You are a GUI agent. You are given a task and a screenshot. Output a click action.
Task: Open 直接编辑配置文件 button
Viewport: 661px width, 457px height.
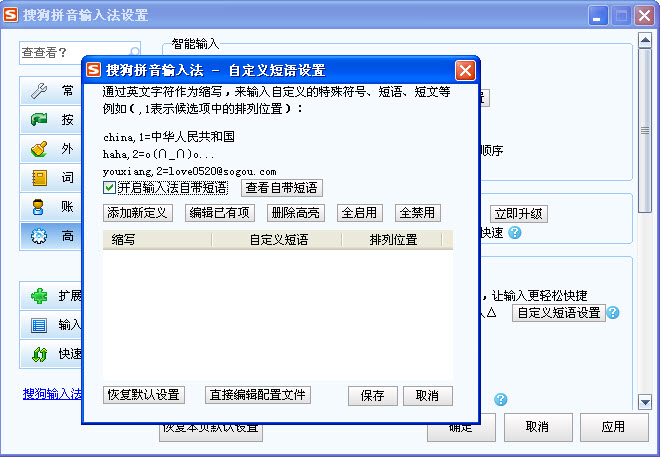258,395
